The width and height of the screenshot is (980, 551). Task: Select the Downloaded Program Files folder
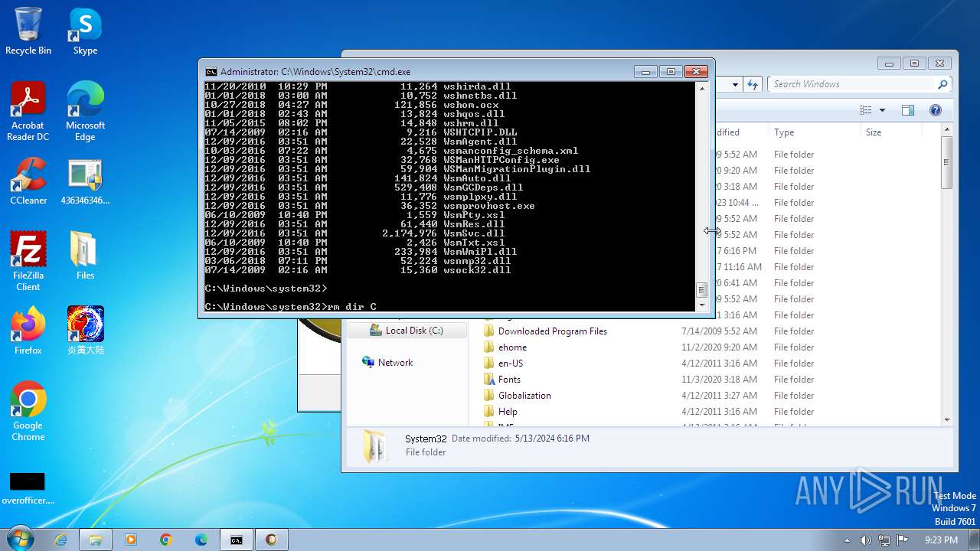click(x=552, y=331)
